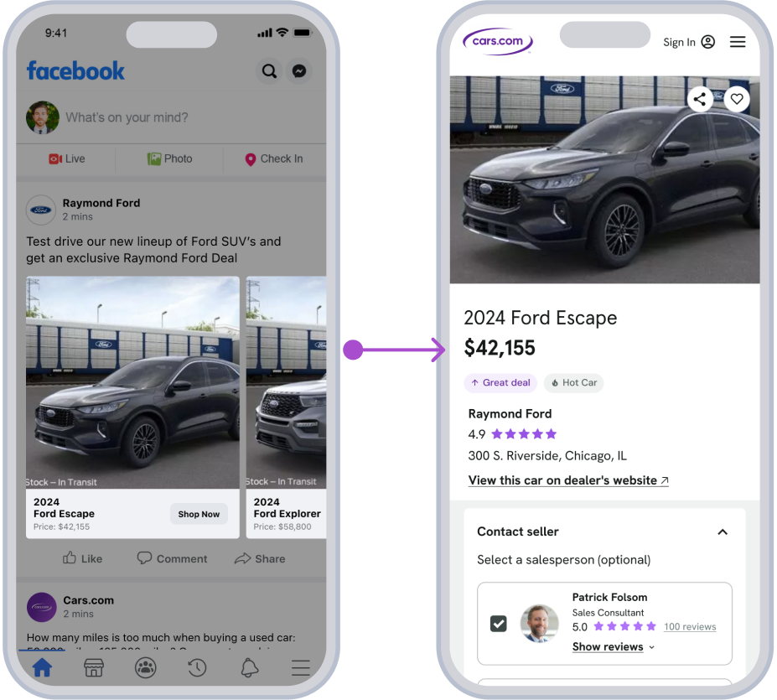
Task: Open Marketplace storefront icon in bottom bar
Action: (94, 668)
